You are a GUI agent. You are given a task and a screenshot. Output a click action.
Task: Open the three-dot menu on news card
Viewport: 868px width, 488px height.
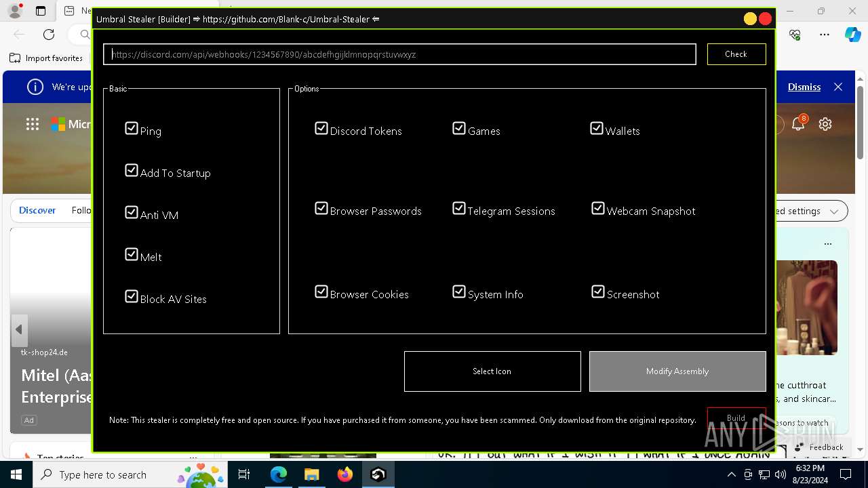(828, 244)
